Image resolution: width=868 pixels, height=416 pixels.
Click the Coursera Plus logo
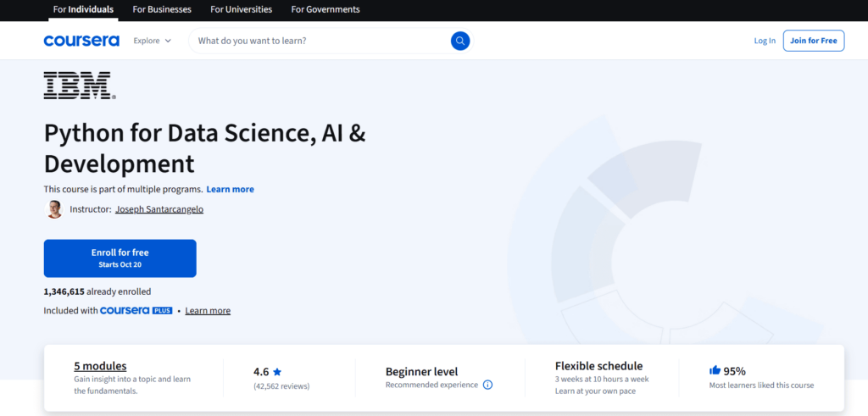pos(136,311)
